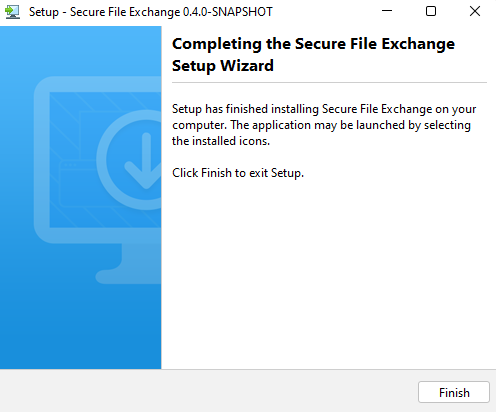Click the circle surrounding the download arrow
Image resolution: width=496 pixels, height=412 pixels.
tap(129, 160)
